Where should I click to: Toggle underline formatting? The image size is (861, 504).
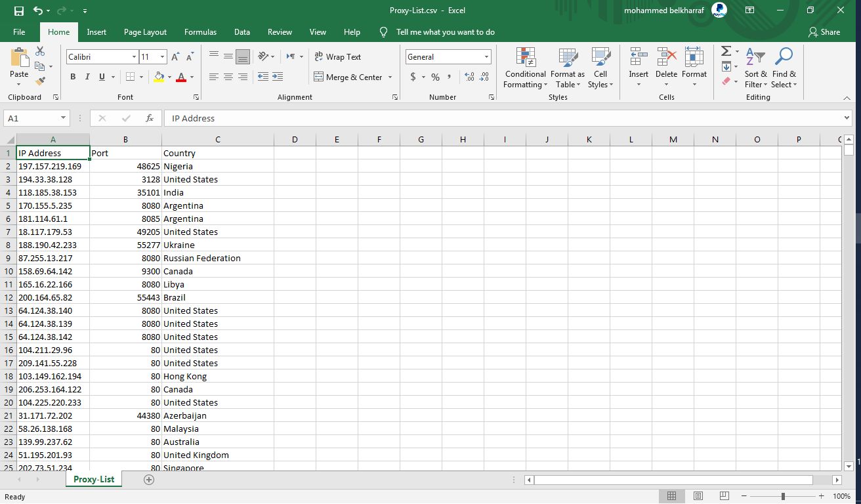pyautogui.click(x=102, y=77)
